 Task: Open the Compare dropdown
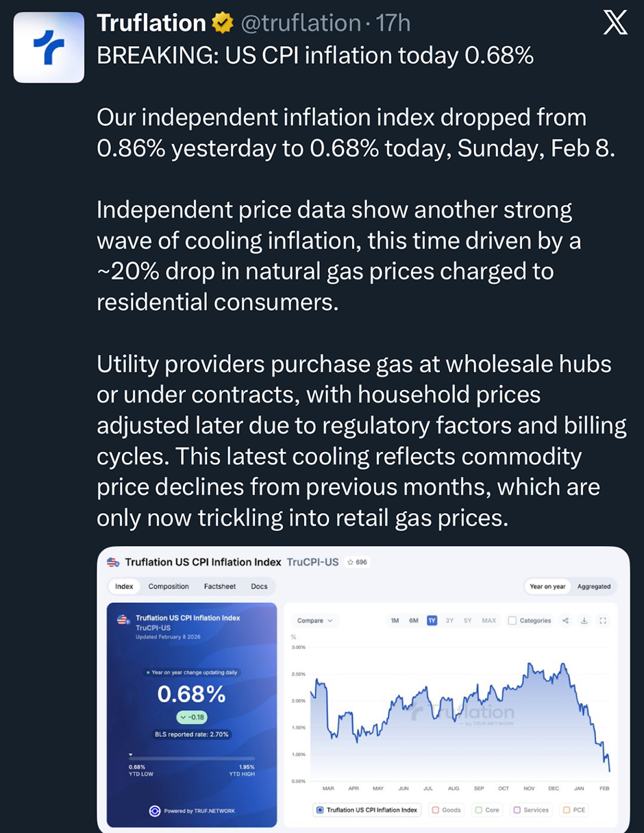pos(314,621)
